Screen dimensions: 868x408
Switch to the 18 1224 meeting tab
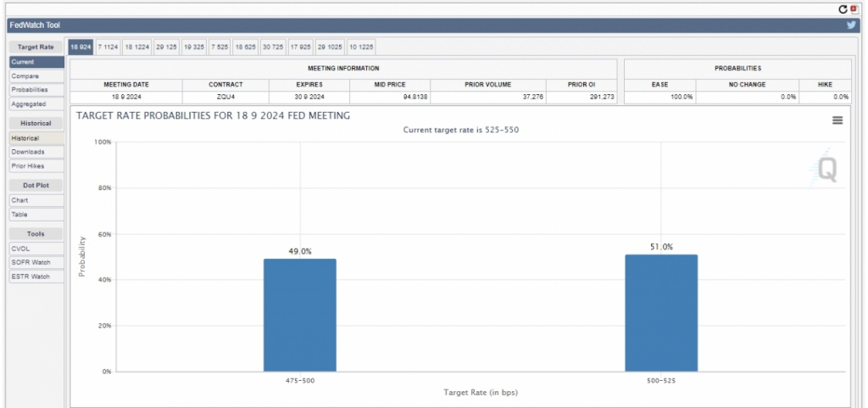click(x=137, y=47)
